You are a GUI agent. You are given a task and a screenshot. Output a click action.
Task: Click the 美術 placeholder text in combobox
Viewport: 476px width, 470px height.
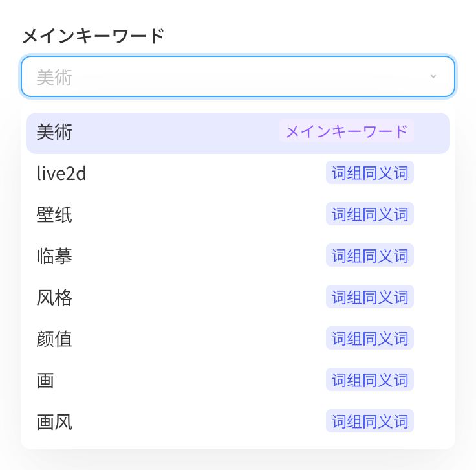click(x=54, y=78)
